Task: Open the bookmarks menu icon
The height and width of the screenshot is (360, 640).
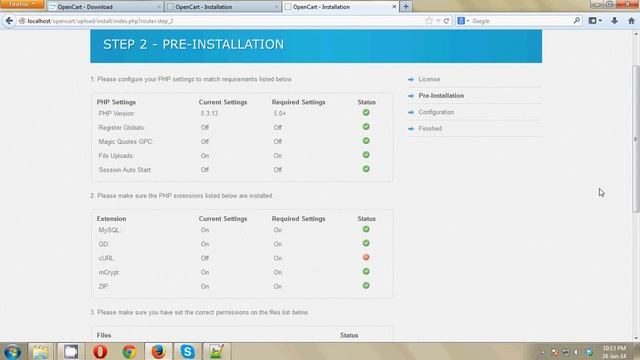Action: pyautogui.click(x=595, y=21)
